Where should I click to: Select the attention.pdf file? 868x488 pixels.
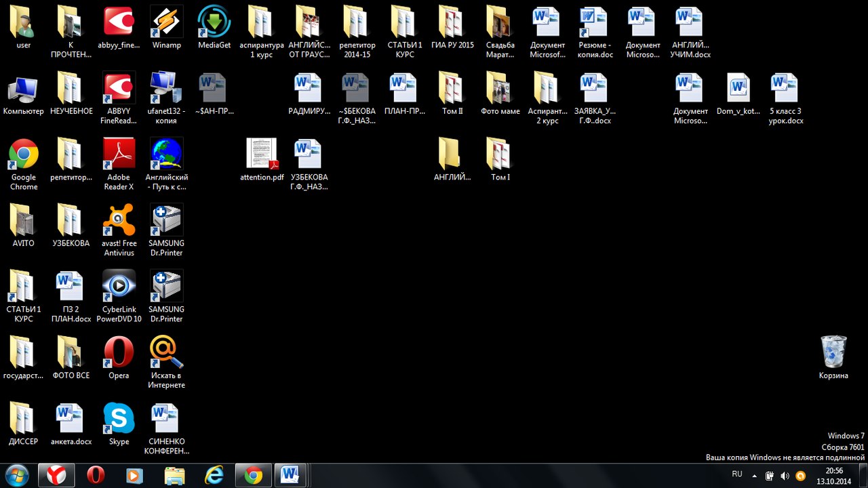pyautogui.click(x=262, y=159)
